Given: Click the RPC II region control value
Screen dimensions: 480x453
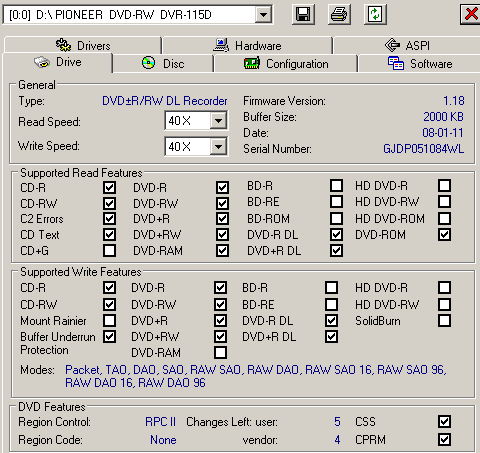Looking at the screenshot, I should (160, 422).
